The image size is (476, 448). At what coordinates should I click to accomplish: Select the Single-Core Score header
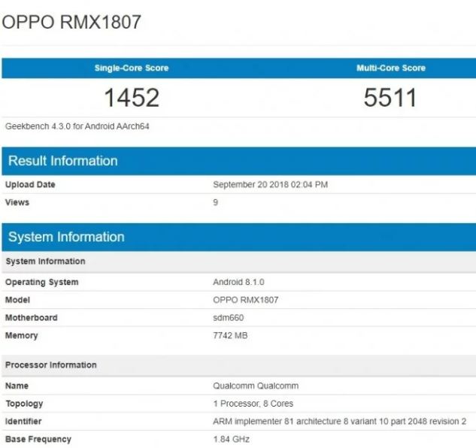132,68
